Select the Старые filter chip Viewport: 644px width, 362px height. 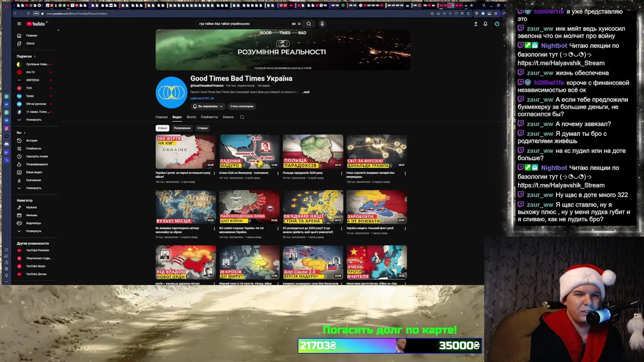(x=202, y=128)
